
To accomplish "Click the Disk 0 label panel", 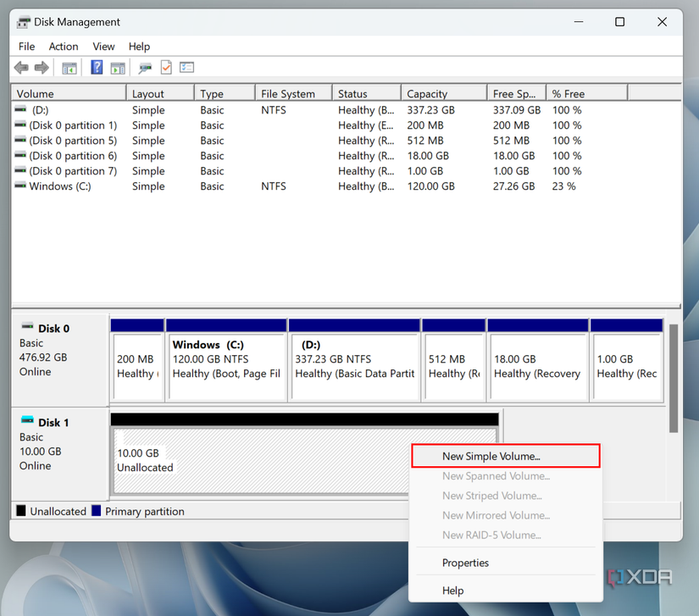I will 61,360.
